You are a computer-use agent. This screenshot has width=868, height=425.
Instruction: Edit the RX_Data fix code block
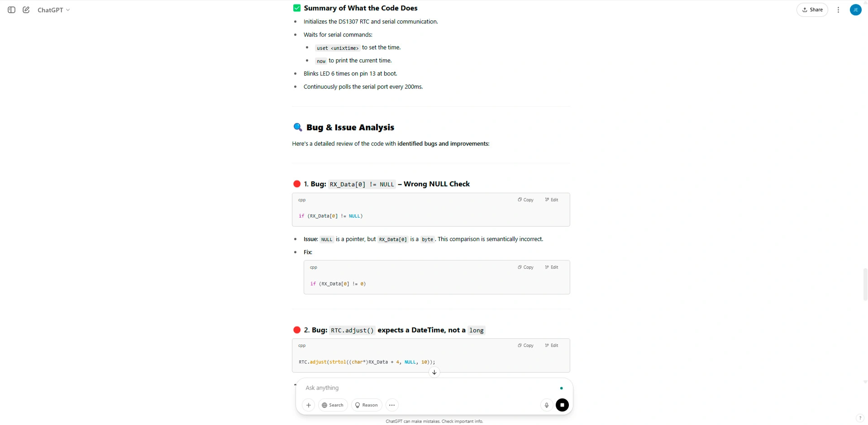pos(552,267)
